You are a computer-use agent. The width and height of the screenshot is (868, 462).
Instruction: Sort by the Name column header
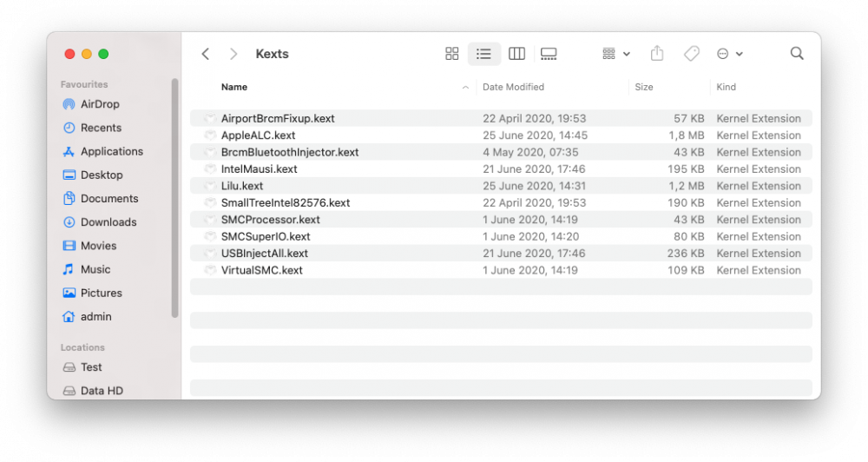pos(234,87)
